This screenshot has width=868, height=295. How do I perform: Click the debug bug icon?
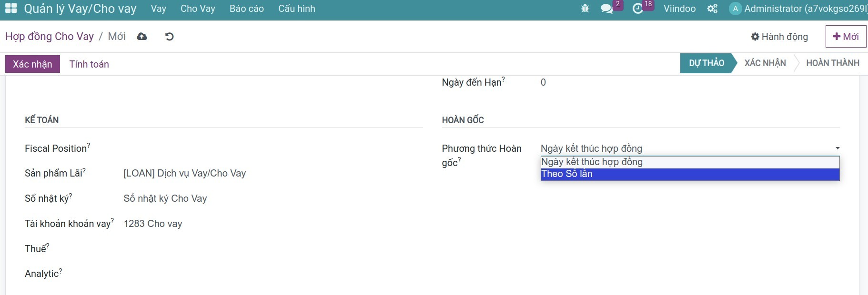[585, 9]
